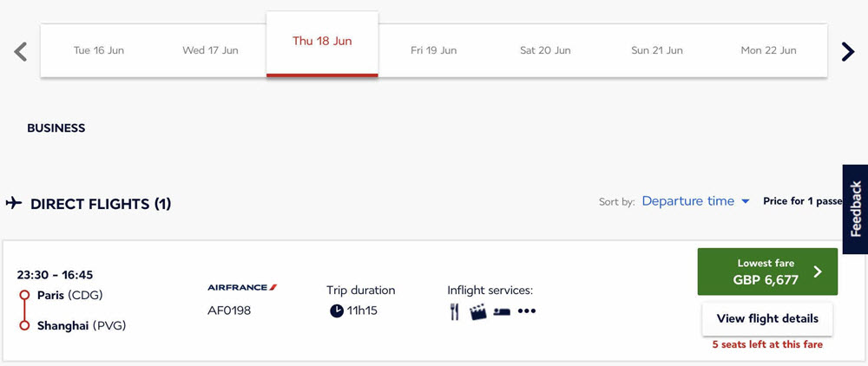Click the lie-flat bed seat icon

point(502,312)
